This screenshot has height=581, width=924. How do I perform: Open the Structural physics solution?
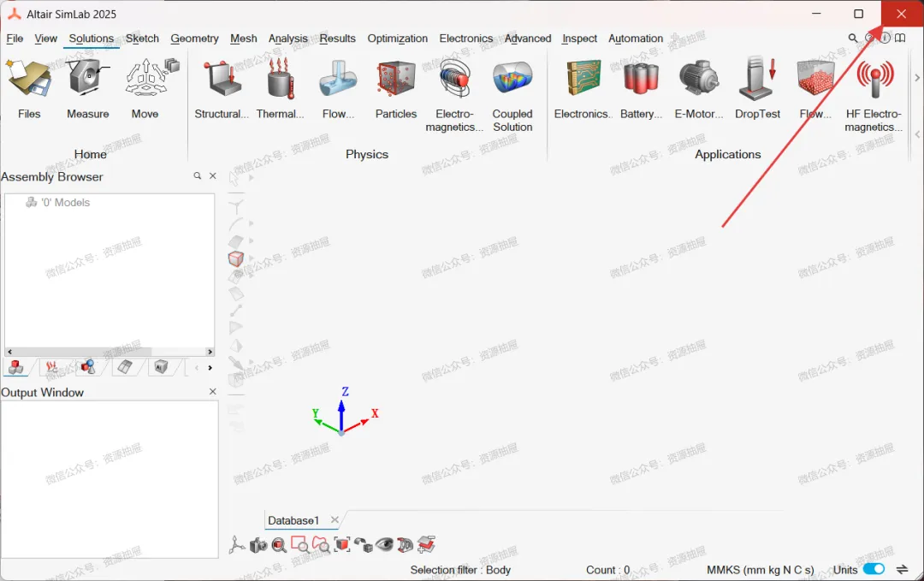click(x=222, y=88)
